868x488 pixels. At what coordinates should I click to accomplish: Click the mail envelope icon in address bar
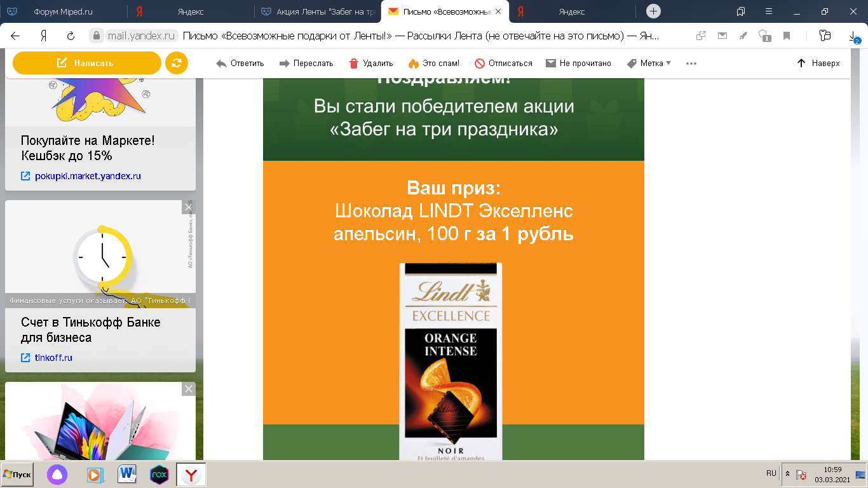point(722,36)
